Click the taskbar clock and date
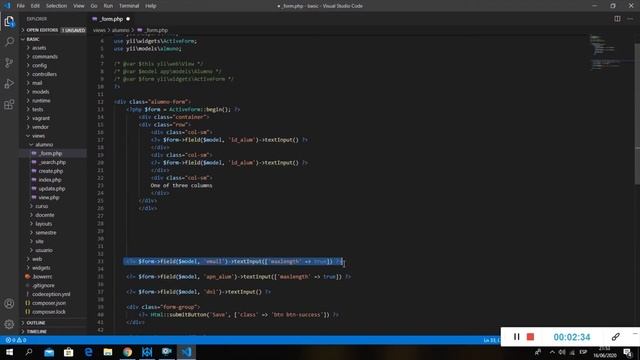Screen dimensions: 640x360 pos(604,352)
